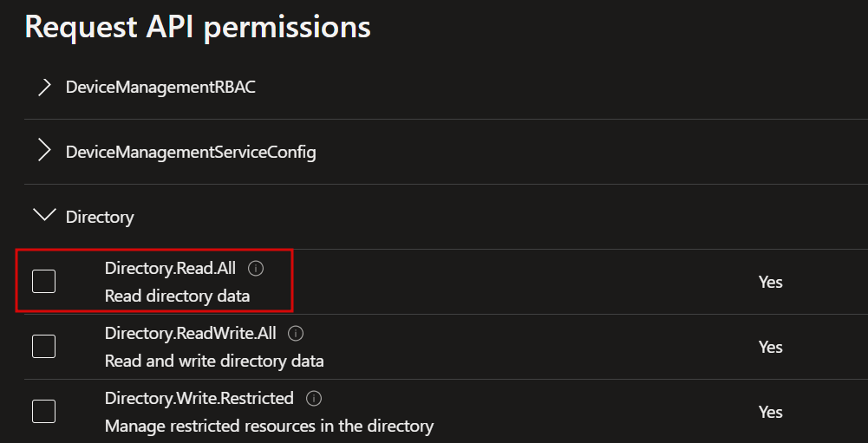Screen dimensions: 868x443
Task: Select the DeviceManagementServiceConfig group label
Action: (x=191, y=152)
